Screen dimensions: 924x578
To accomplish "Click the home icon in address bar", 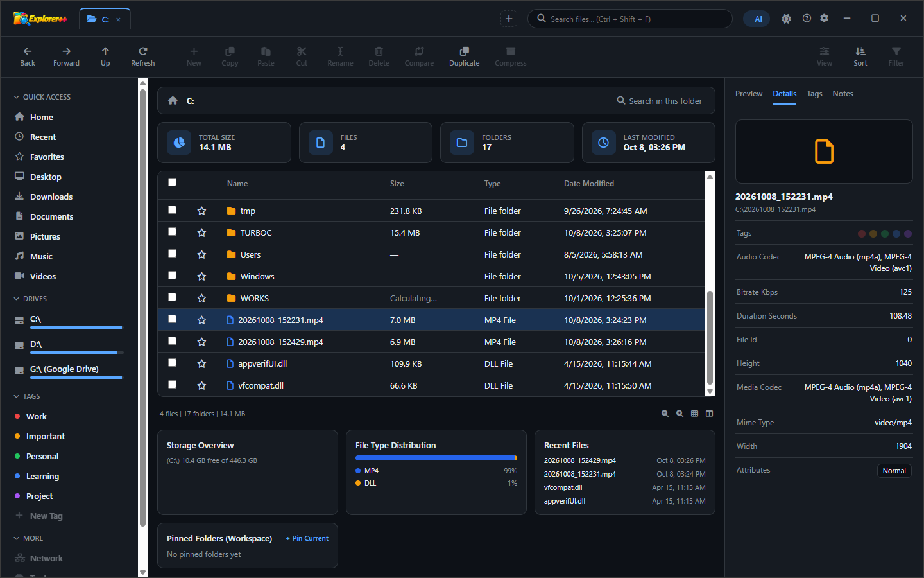I will pyautogui.click(x=173, y=100).
